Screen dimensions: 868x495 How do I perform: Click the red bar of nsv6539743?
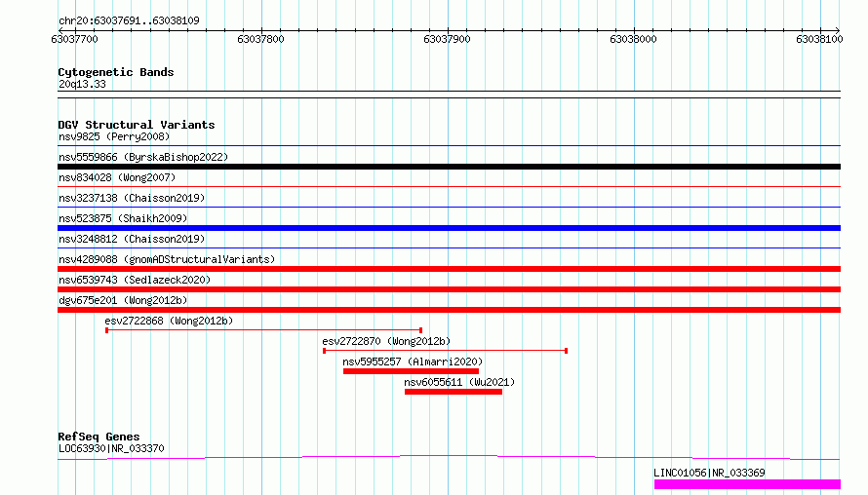coord(449,289)
